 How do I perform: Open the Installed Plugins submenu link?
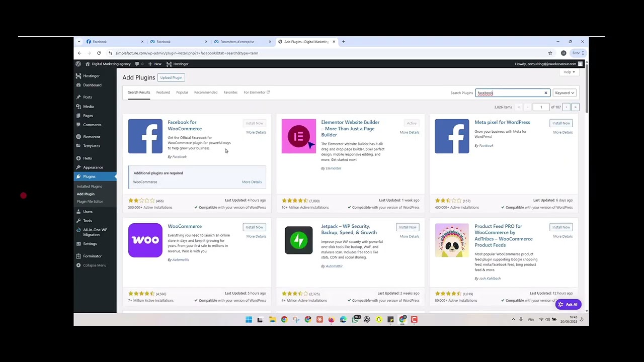pos(89,187)
